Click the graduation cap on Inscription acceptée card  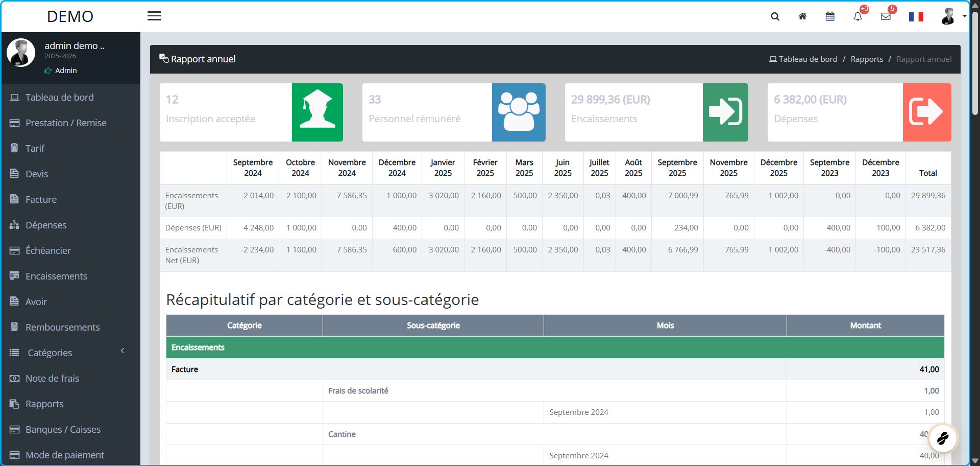coord(317,112)
